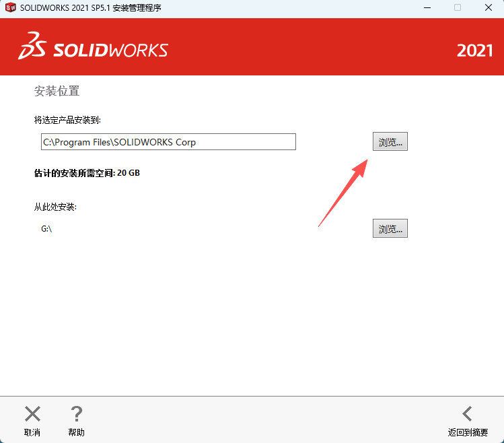Click the Browse button beside the install path
Image resolution: width=504 pixels, height=443 pixels.
tap(390, 141)
